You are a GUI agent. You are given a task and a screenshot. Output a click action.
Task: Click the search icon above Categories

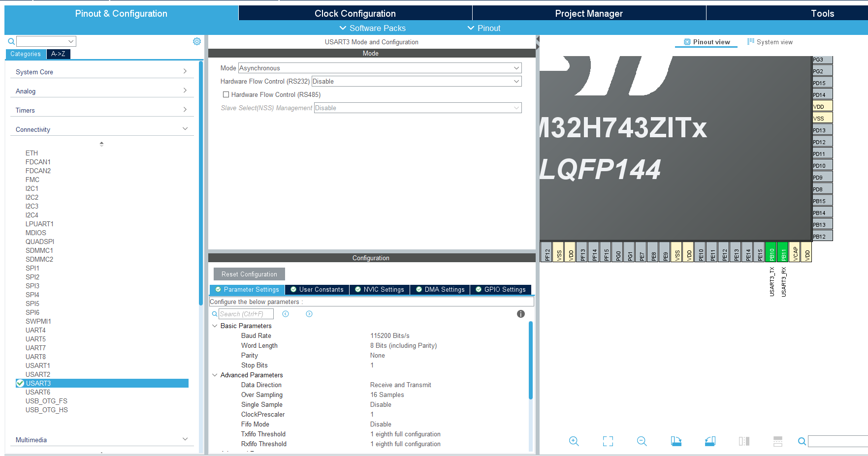point(11,41)
